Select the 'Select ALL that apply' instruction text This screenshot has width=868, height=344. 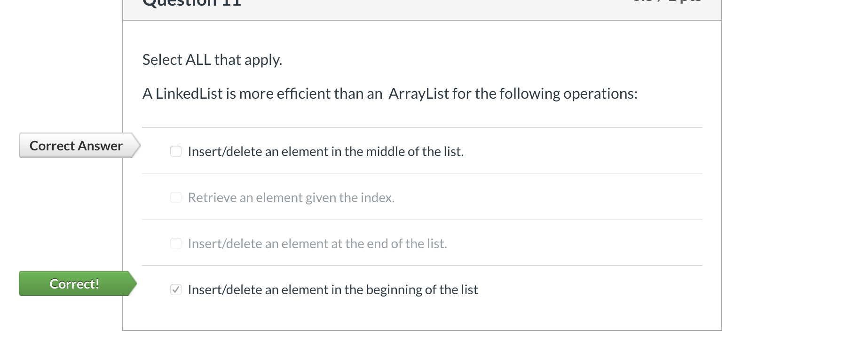[212, 60]
